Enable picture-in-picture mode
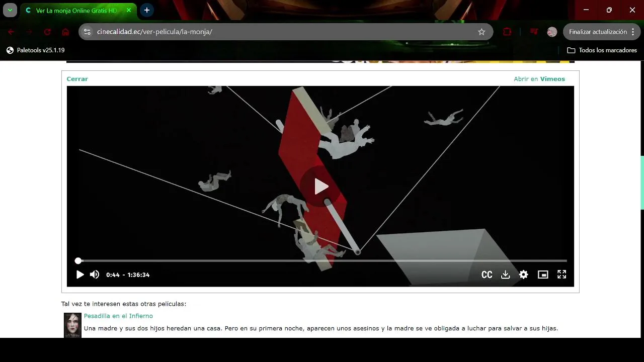This screenshot has width=644, height=362. [x=543, y=275]
